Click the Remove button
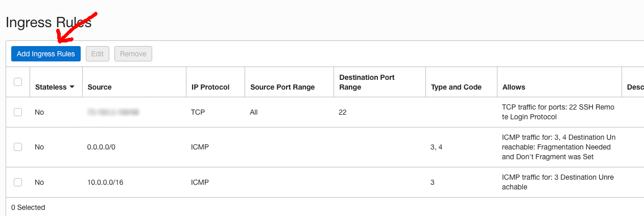 click(133, 54)
